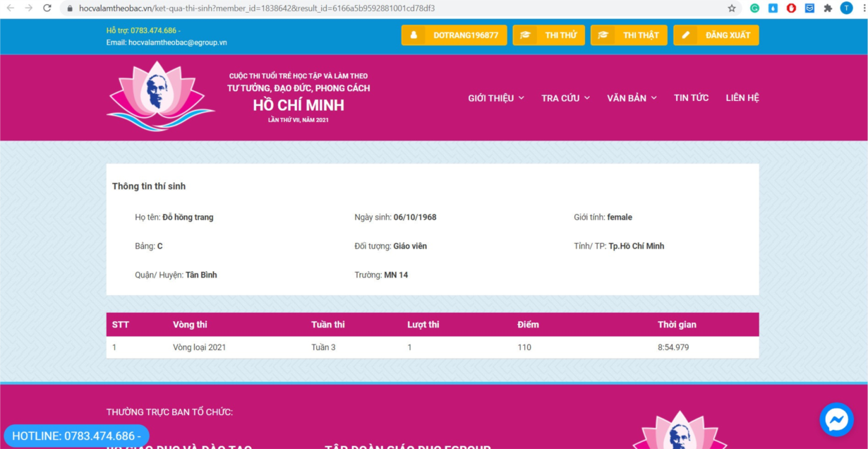Open the TIN TỨC menu item
The height and width of the screenshot is (449, 868).
tap(691, 98)
